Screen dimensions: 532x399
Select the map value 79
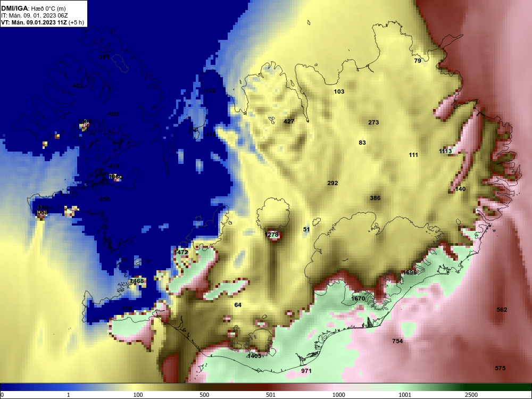(x=418, y=61)
